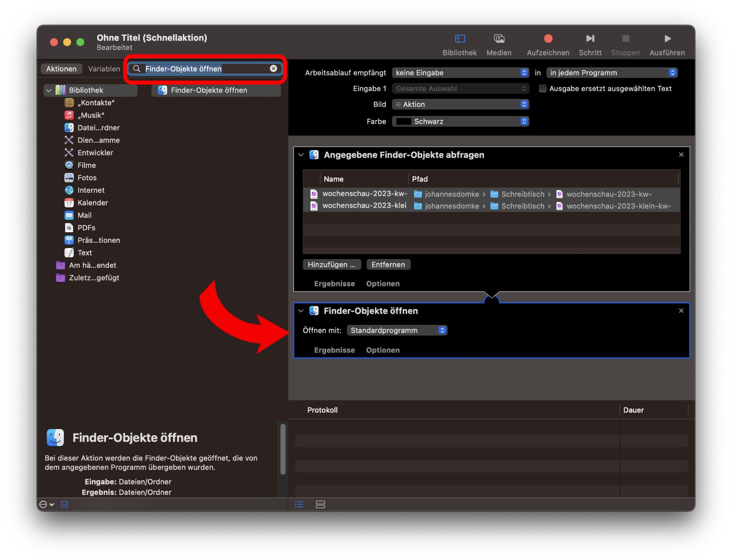Remove Angegebene Finder-Objekte abfragen action
Screen dimensions: 732x560
[x=681, y=155]
